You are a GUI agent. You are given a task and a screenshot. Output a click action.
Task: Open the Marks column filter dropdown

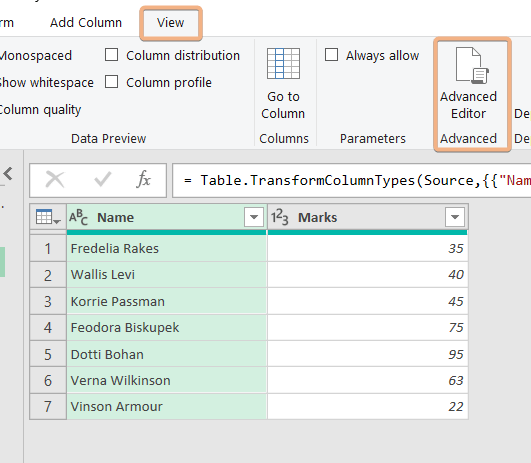click(x=455, y=217)
